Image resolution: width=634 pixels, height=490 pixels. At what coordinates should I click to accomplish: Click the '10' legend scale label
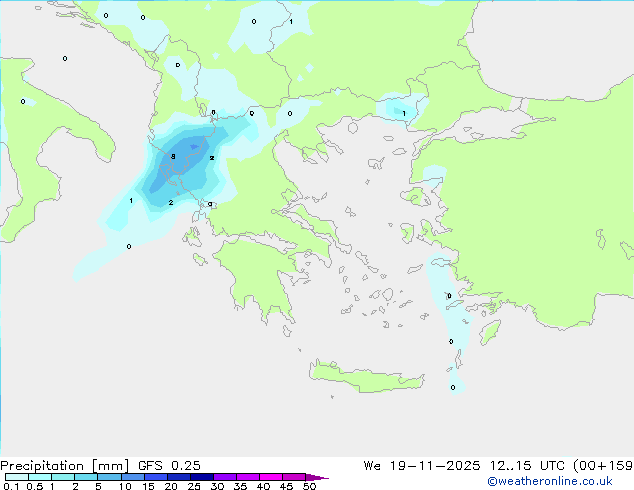click(125, 486)
